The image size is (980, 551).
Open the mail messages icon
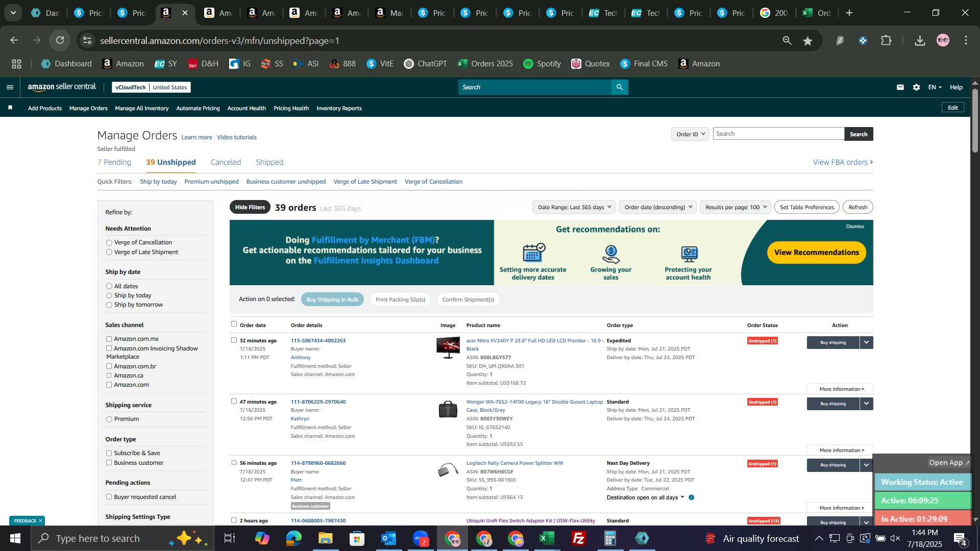(x=900, y=87)
